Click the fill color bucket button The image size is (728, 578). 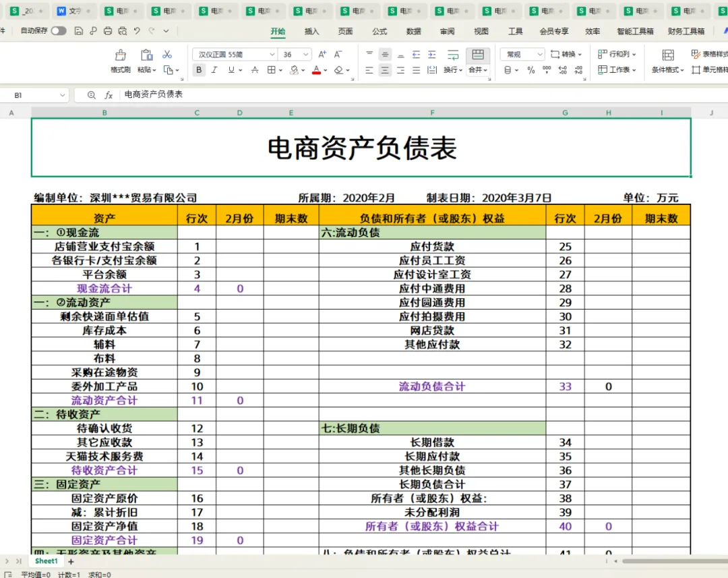pos(295,70)
